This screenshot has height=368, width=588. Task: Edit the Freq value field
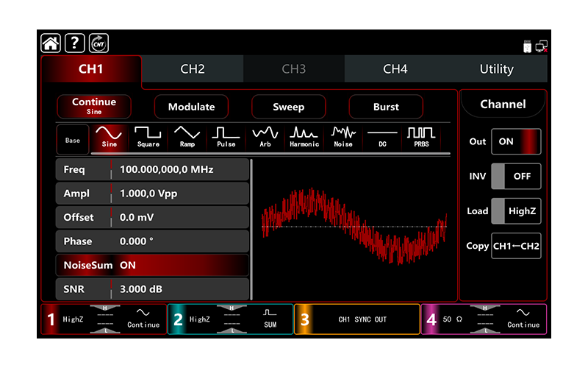click(x=180, y=170)
